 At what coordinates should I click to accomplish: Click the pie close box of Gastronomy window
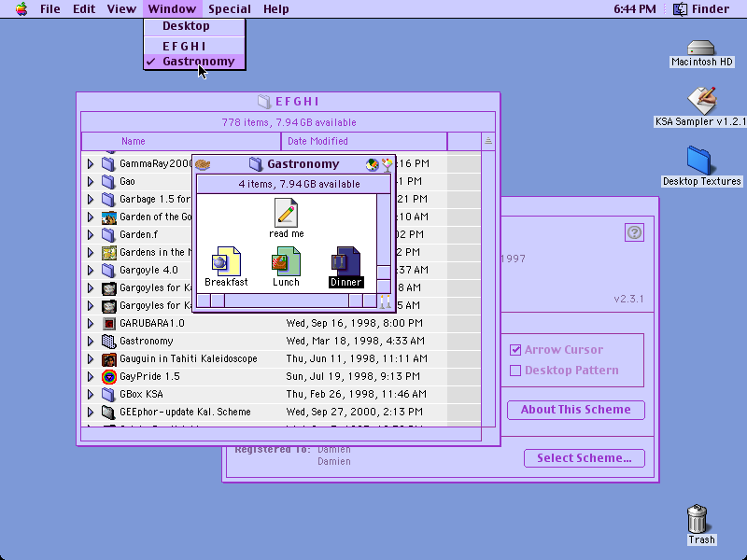pos(203,164)
